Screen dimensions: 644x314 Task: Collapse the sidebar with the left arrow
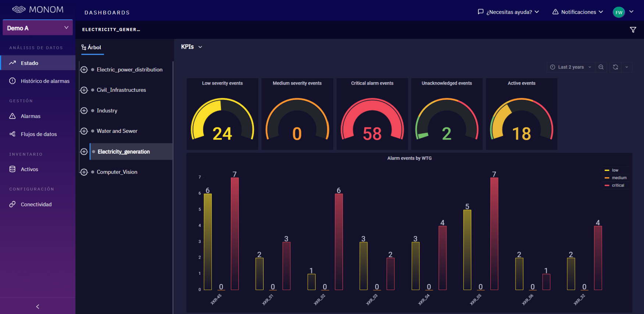click(x=37, y=306)
